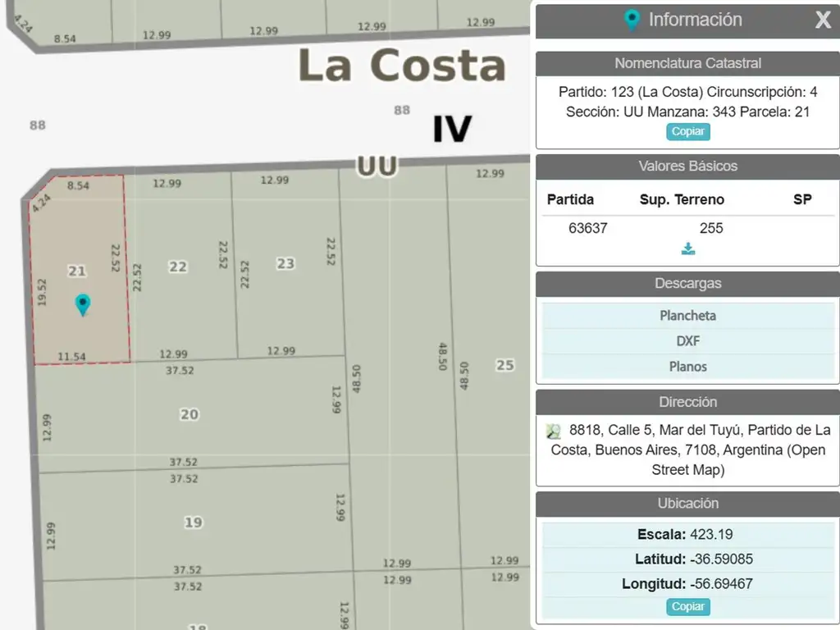
Task: Close the Información panel with the X
Action: (x=823, y=21)
